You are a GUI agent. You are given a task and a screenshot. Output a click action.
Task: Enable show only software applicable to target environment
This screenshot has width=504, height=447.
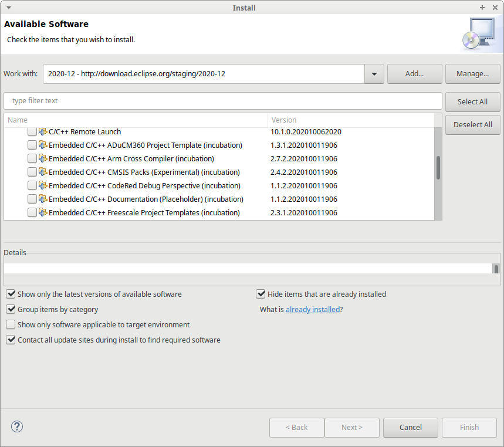(11, 324)
